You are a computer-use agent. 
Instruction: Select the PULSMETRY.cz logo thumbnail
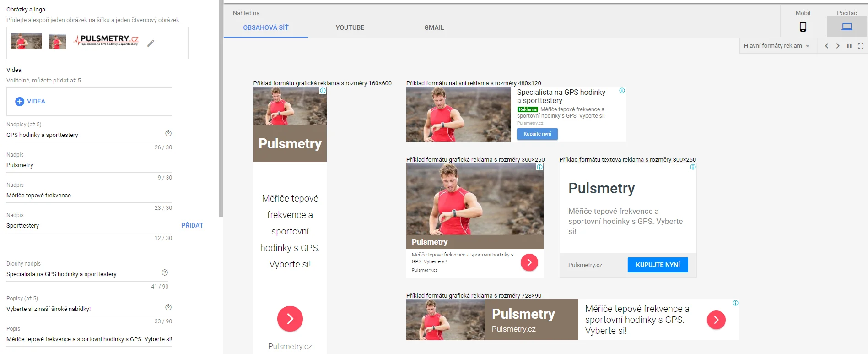coord(106,41)
